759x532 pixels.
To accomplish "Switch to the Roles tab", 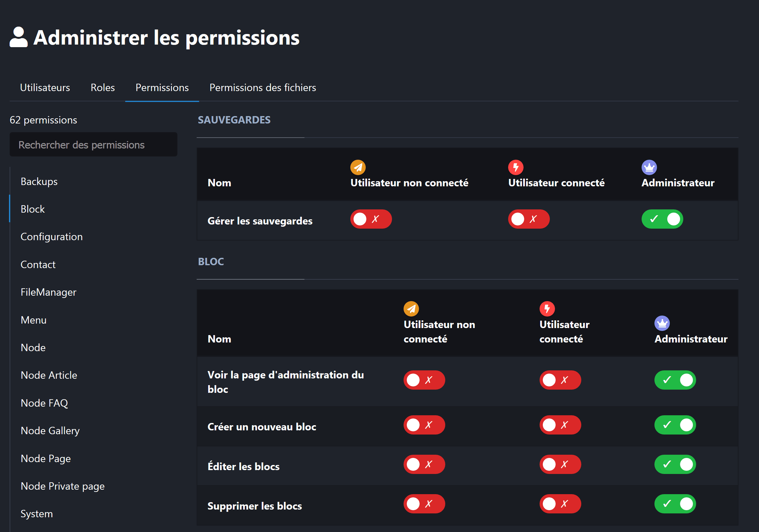I will [x=102, y=87].
